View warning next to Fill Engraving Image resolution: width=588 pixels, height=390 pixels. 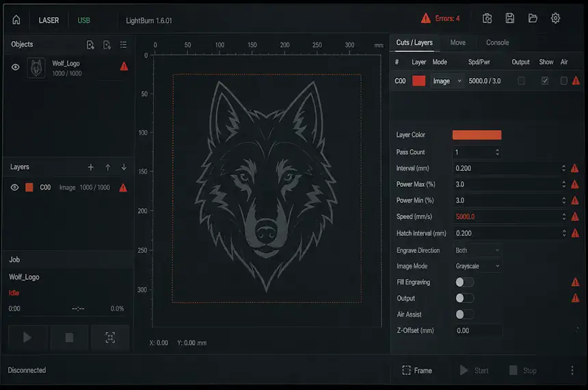click(575, 283)
